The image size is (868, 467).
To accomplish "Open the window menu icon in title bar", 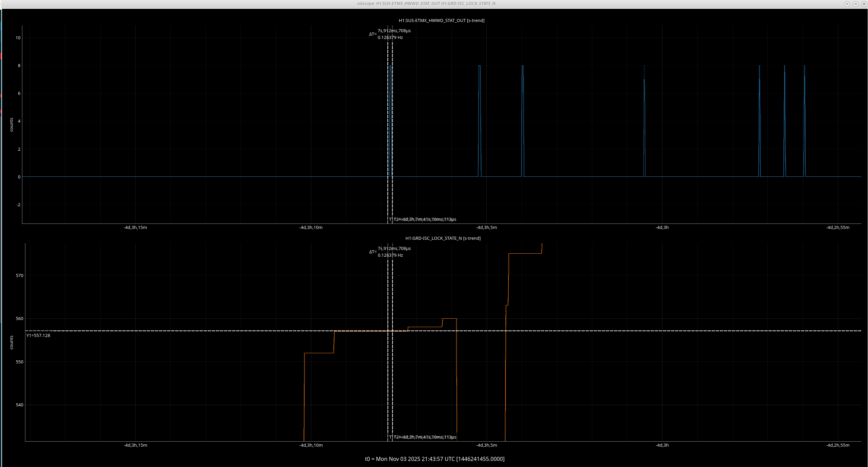I will coord(5,4).
